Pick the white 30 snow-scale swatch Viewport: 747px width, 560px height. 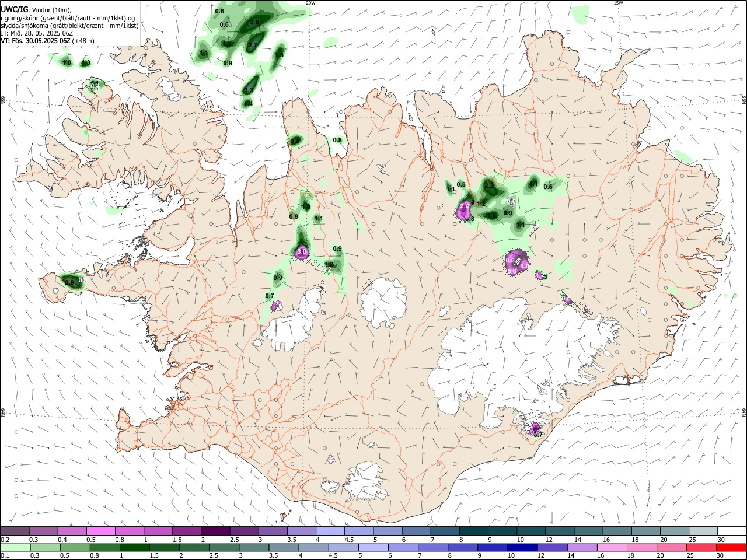[x=732, y=531]
